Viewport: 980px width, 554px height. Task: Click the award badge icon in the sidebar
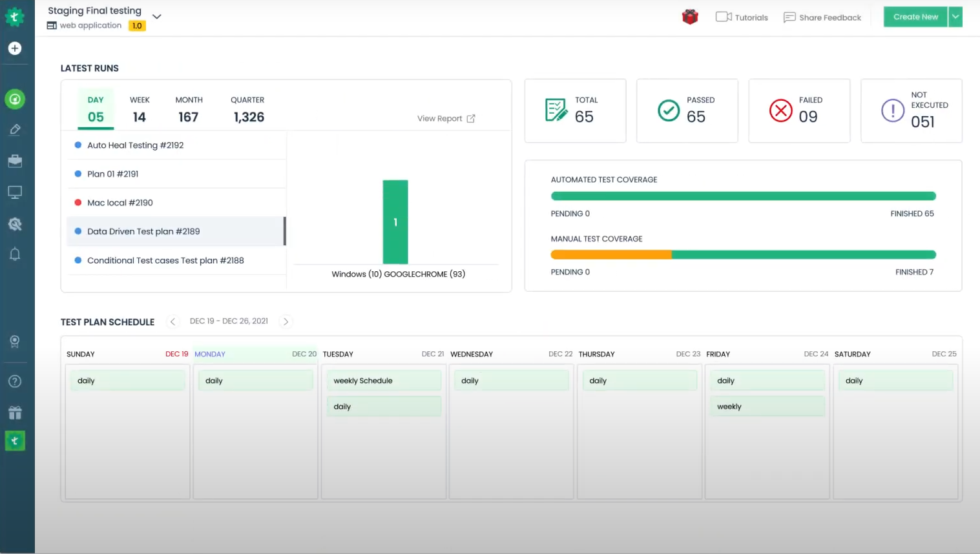[15, 342]
